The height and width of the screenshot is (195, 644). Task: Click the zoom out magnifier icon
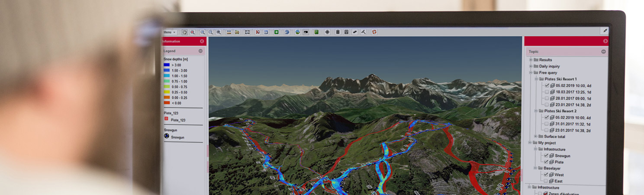(211, 32)
